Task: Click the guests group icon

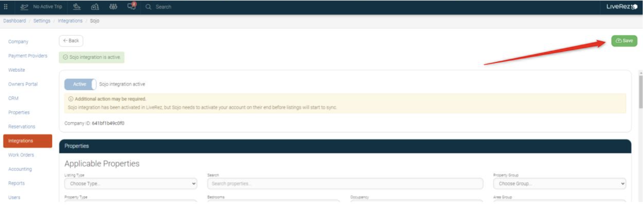Action: click(x=113, y=7)
